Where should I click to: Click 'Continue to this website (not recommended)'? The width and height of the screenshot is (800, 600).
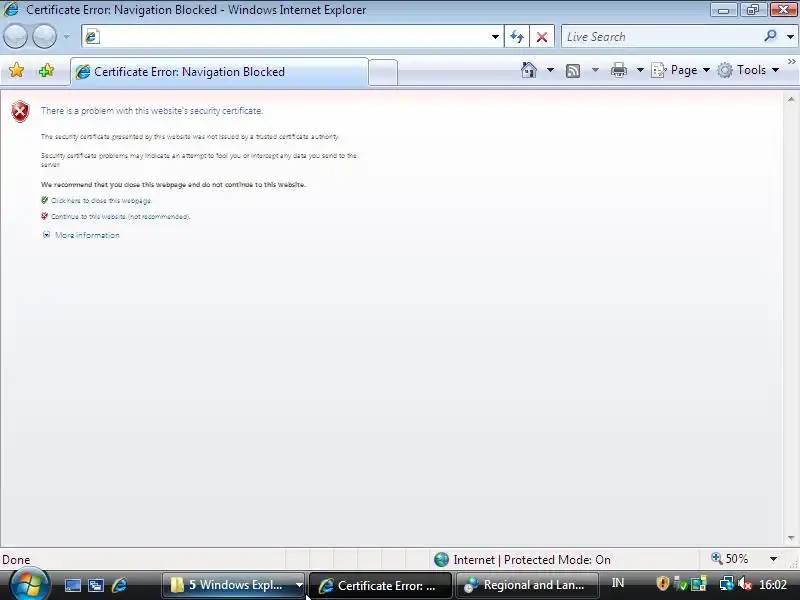click(x=120, y=216)
